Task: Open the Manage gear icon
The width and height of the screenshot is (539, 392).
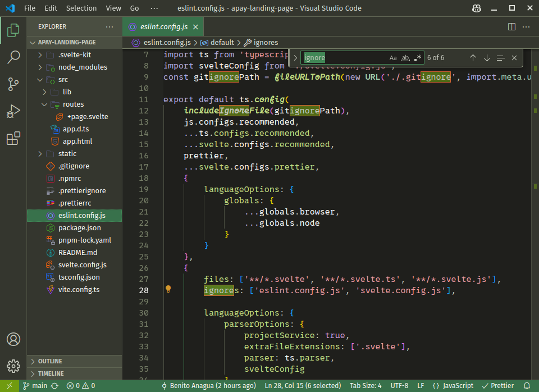Action: (13, 366)
